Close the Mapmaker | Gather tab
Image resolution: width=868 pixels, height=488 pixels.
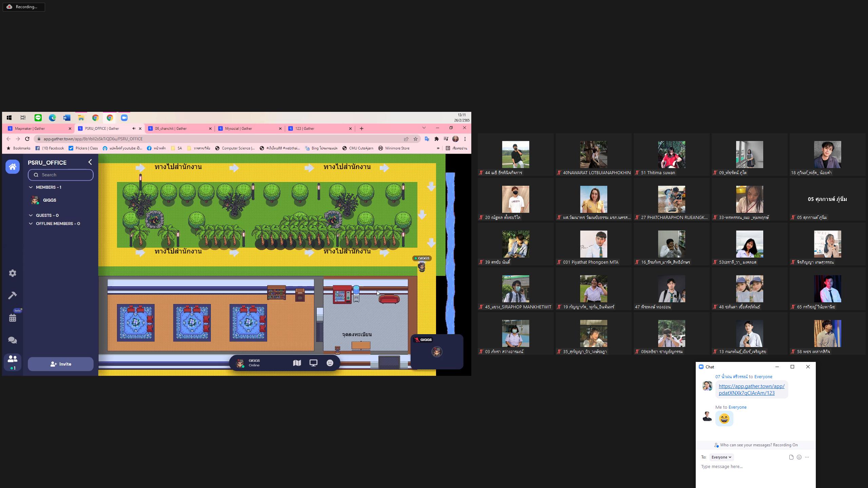click(x=70, y=128)
